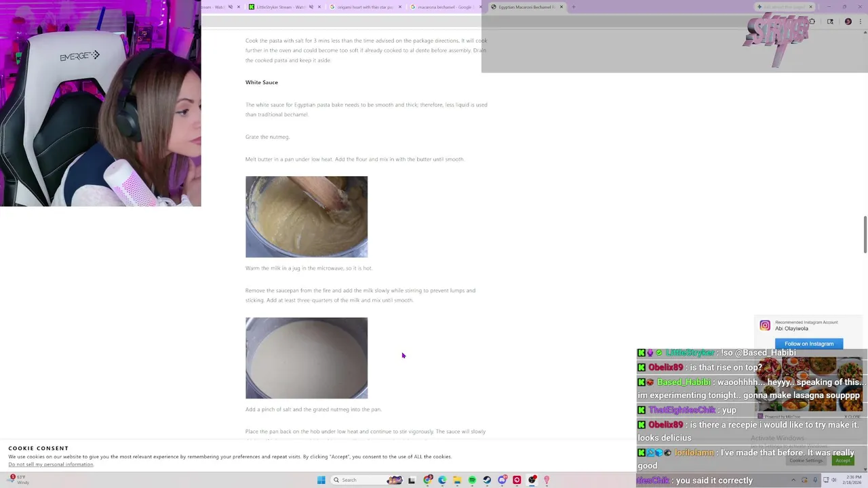Click the taskbar Search box
This screenshot has height=488, width=868.
[x=366, y=480]
